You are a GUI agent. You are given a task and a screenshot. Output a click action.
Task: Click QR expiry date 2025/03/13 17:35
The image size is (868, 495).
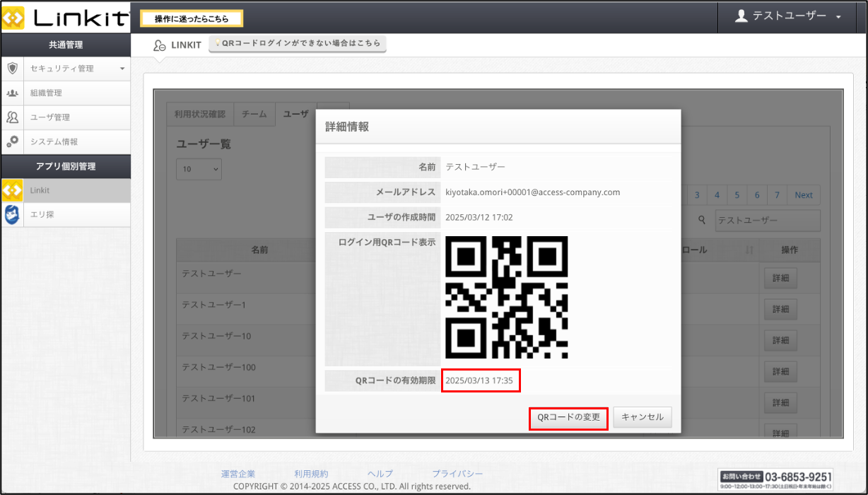[479, 381]
